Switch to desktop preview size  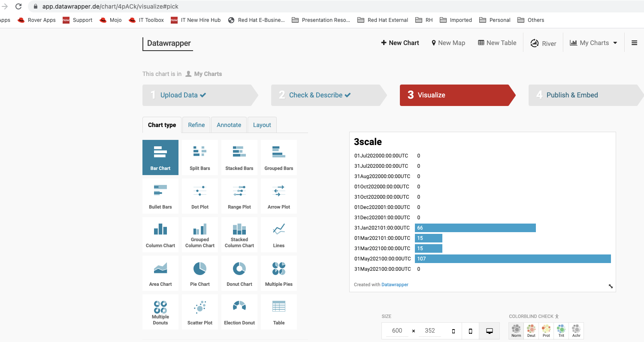click(x=489, y=331)
